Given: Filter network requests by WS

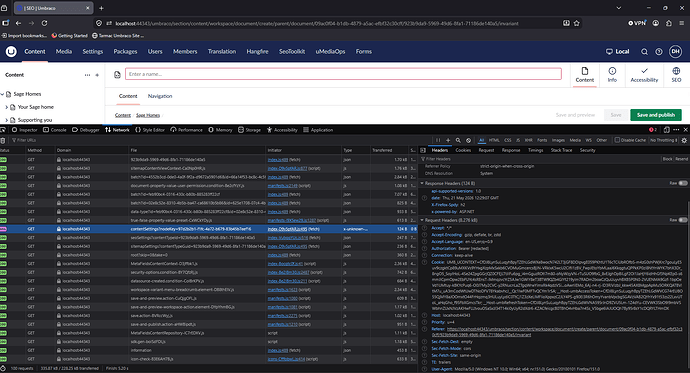Looking at the screenshot, I should (588, 140).
